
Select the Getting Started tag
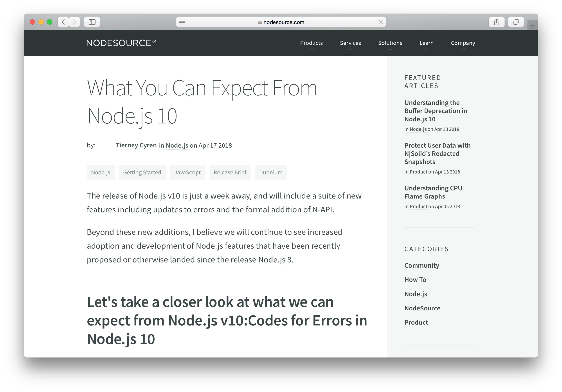point(142,172)
